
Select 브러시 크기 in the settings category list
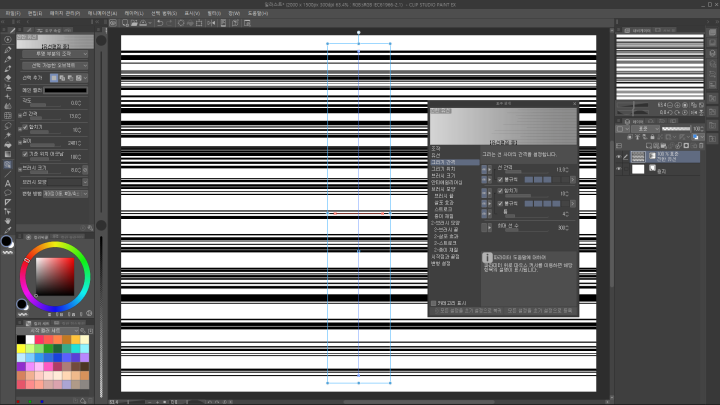point(442,175)
